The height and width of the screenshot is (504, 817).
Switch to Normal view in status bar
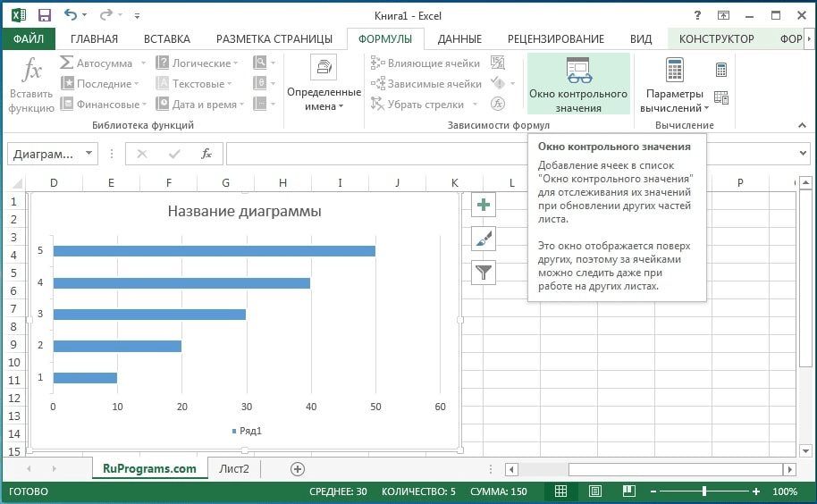tap(560, 491)
